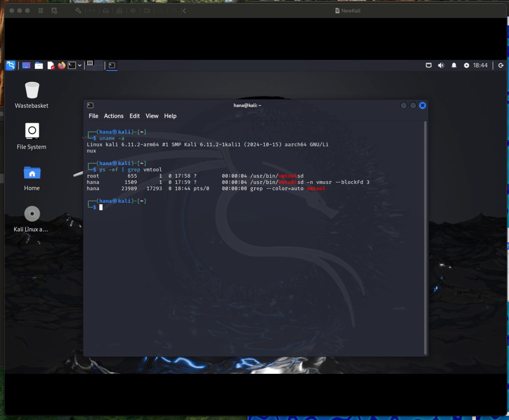Expand the terminal launcher dropdown arrow

click(79, 65)
